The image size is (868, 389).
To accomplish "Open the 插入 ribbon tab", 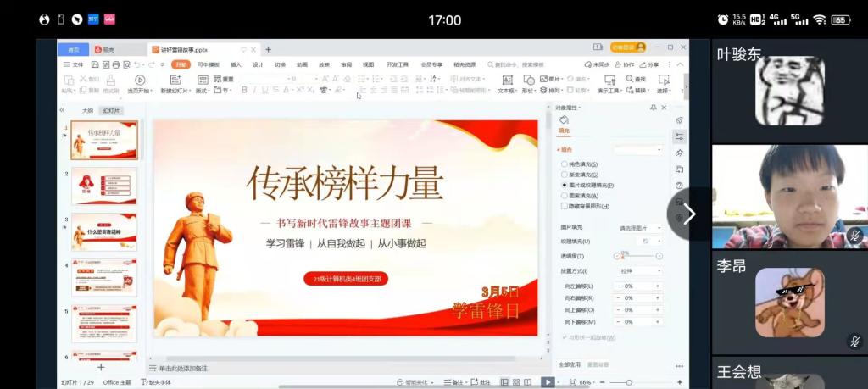I will click(236, 64).
